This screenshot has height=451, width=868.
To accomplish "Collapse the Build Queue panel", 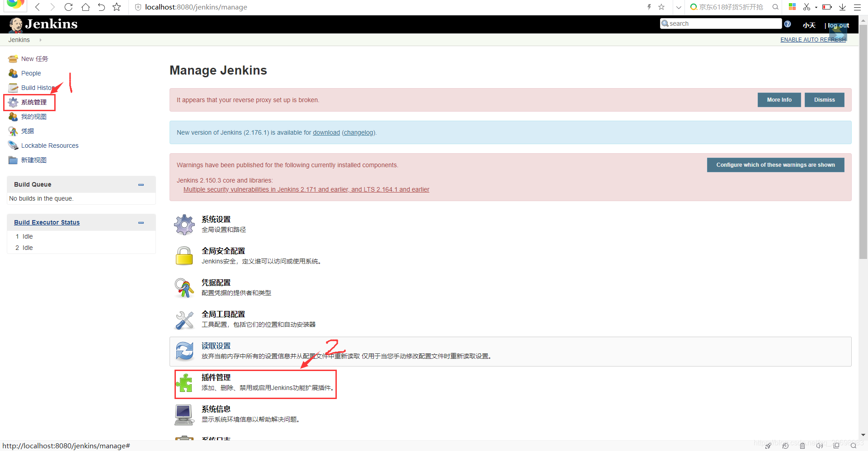I will click(141, 184).
